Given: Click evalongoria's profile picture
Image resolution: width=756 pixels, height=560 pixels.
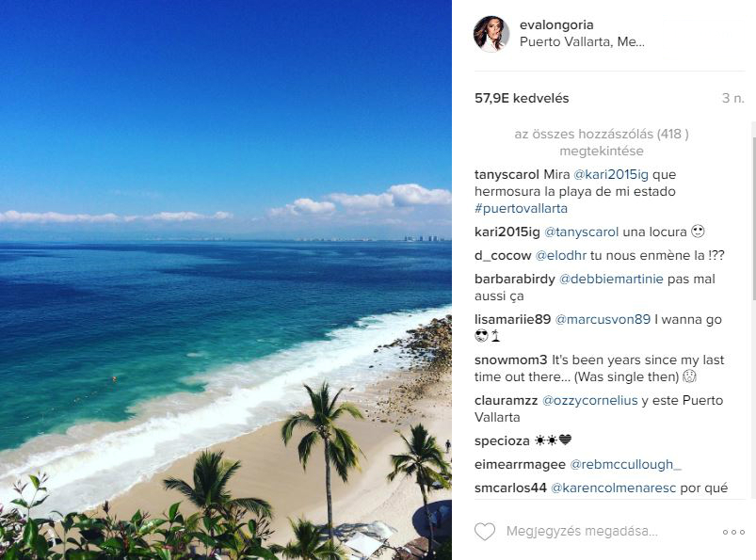Looking at the screenshot, I should (x=491, y=33).
